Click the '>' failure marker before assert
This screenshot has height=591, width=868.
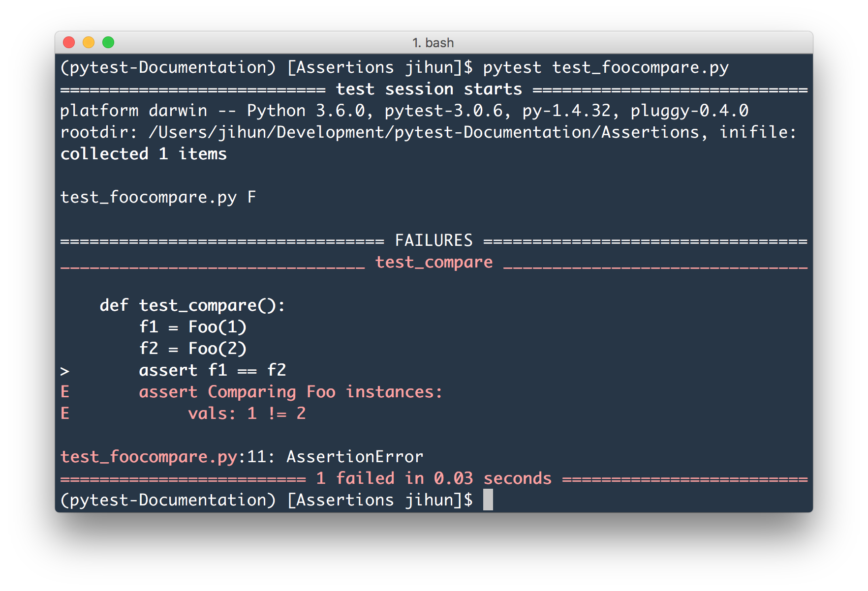(x=65, y=371)
